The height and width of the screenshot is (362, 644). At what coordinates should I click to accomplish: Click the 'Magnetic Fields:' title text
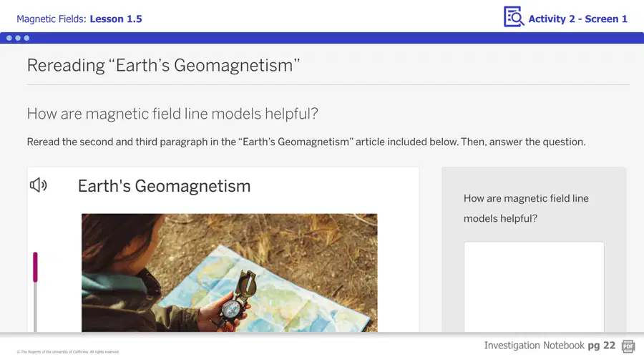pyautogui.click(x=52, y=19)
